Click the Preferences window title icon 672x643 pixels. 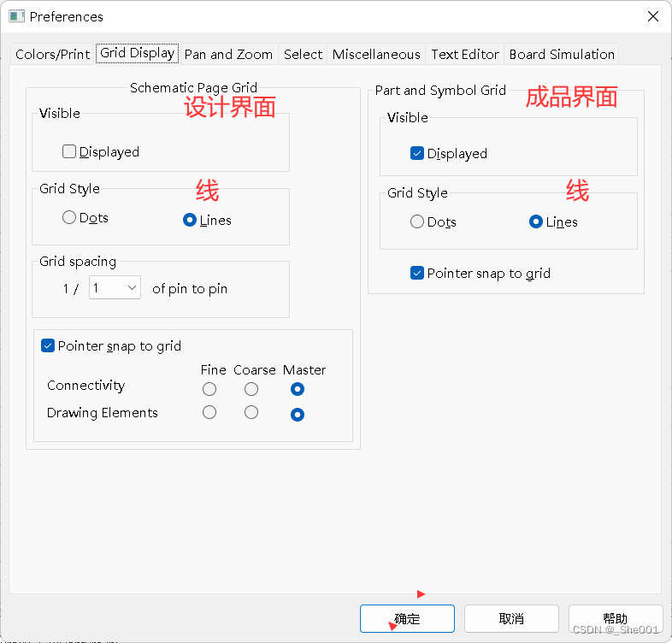(16, 16)
